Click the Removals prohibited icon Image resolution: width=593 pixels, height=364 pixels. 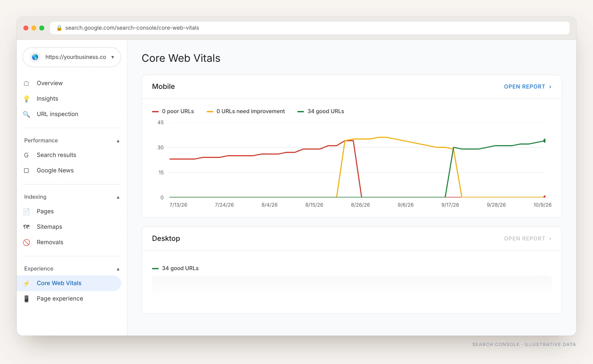(27, 242)
